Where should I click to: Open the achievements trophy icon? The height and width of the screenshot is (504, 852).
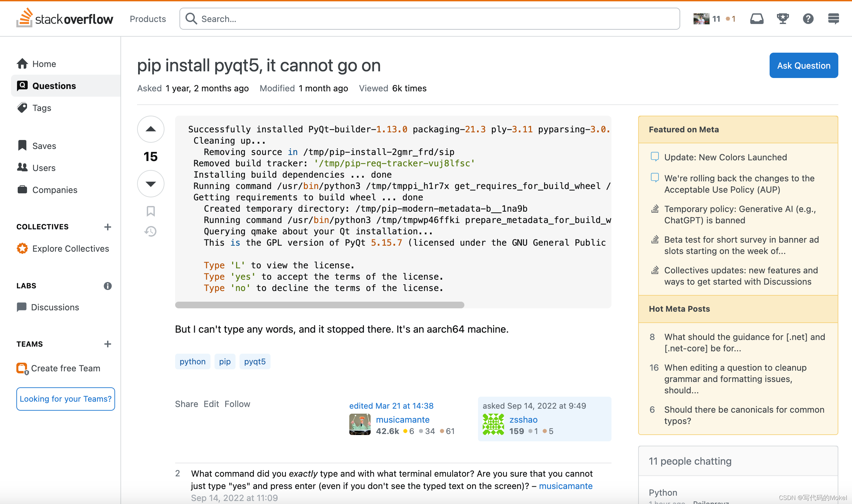tap(782, 19)
